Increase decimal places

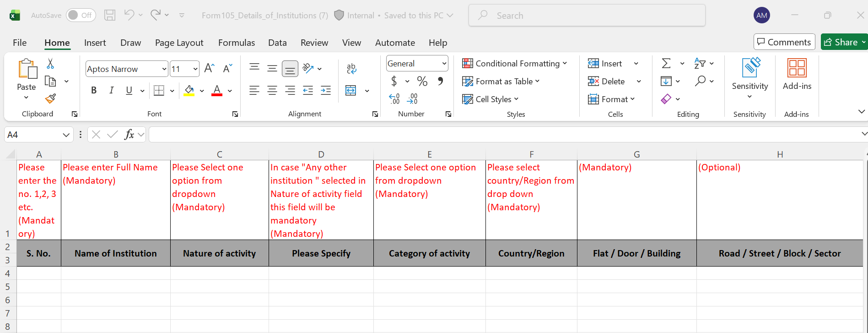coord(394,98)
